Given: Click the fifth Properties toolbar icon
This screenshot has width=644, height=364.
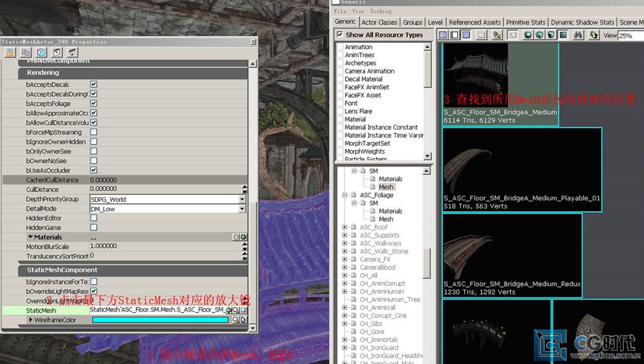Looking at the screenshot, I should point(72,53).
